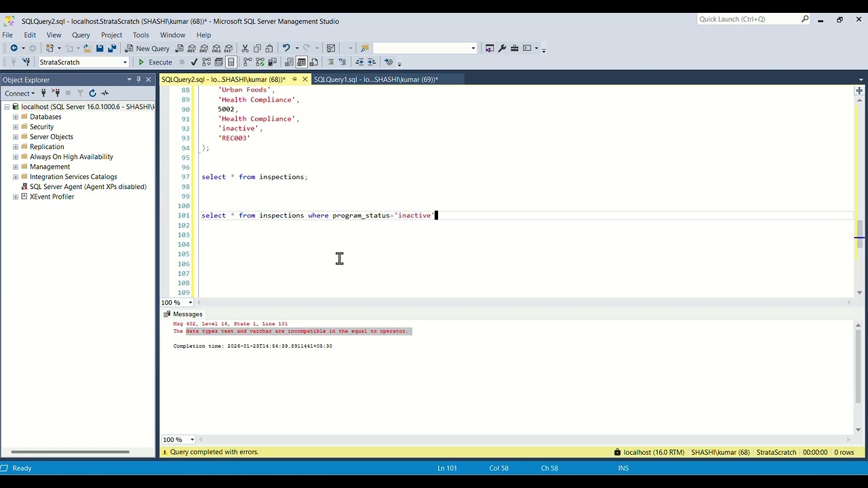
Task: Click the Database Engine Query icon
Action: click(x=180, y=48)
